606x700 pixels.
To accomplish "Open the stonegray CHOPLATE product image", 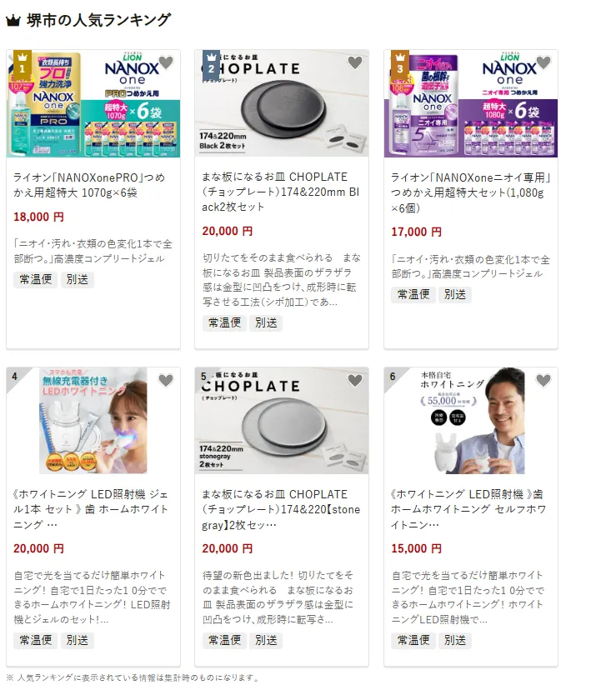I will [x=282, y=421].
